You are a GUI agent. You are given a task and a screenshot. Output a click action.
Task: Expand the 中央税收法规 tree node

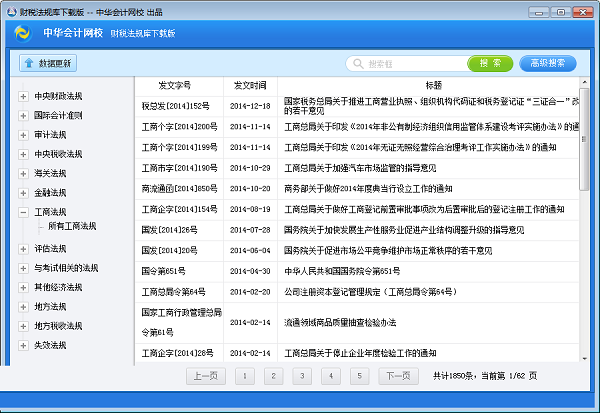point(23,154)
